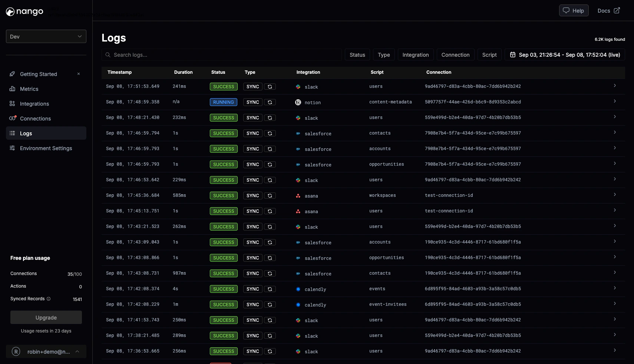
Task: Open Getting Started in the sidebar
Action: point(38,74)
